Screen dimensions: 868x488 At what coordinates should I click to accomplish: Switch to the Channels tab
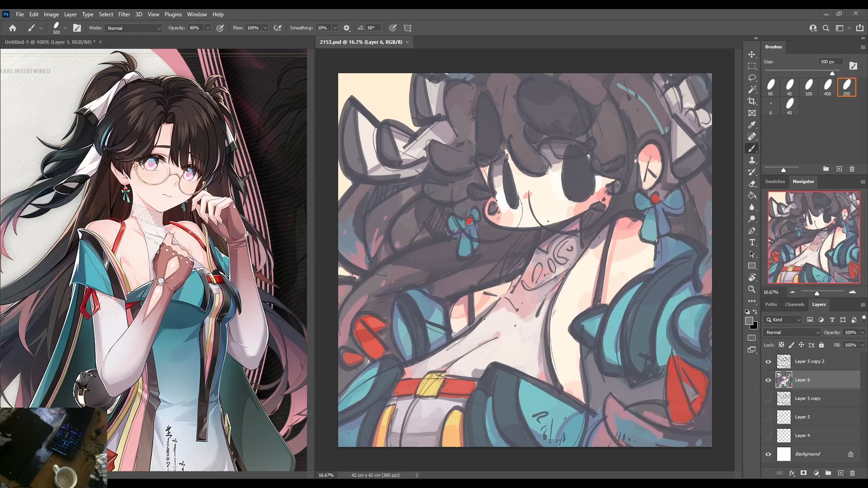794,305
